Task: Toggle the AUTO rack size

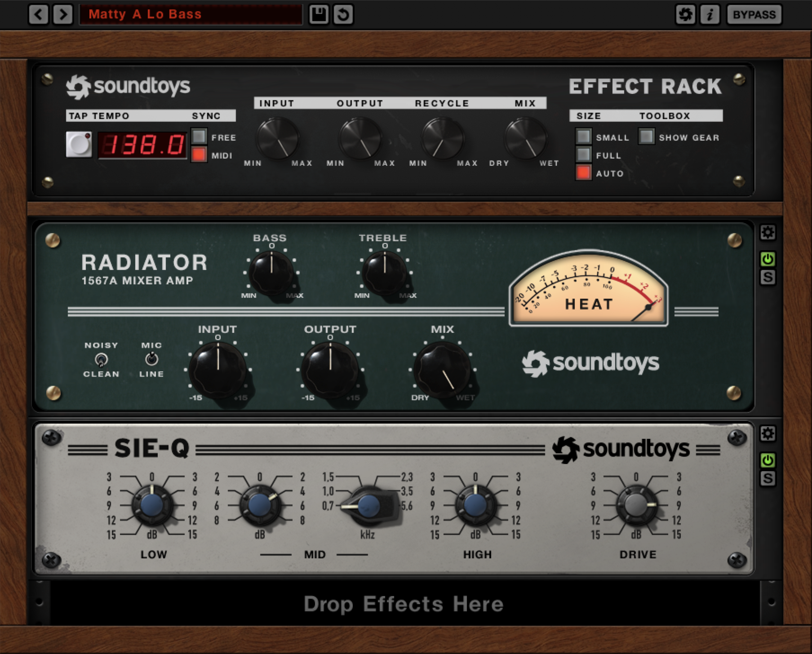Action: [583, 172]
